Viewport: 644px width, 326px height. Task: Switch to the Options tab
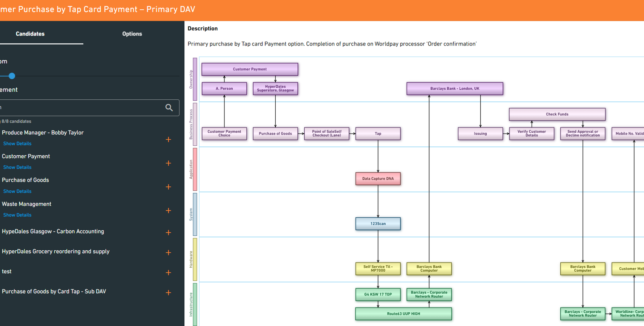(132, 34)
